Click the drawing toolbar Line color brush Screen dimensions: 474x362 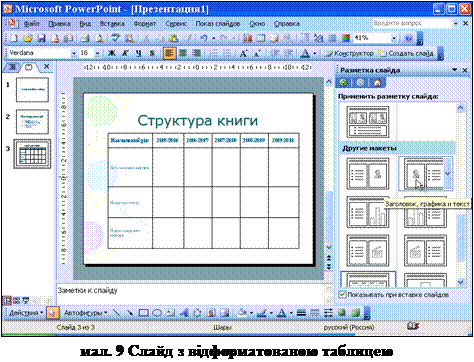pos(262,313)
